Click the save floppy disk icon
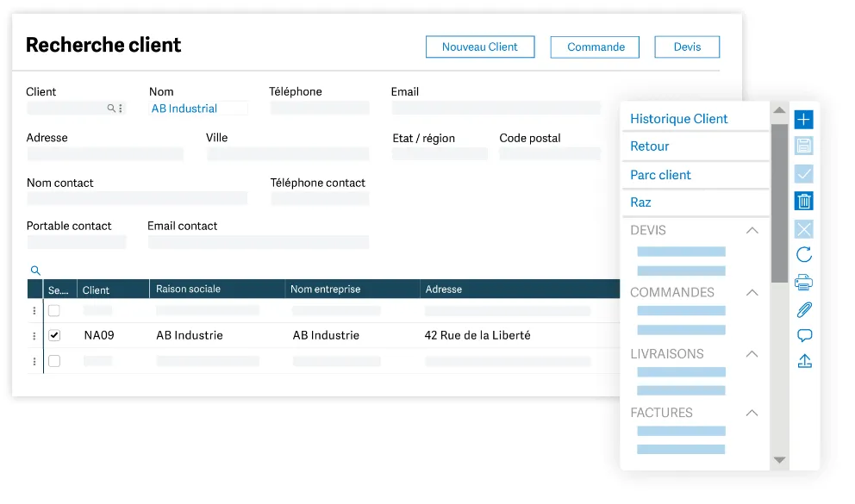Screen dimensions: 855x504 coord(803,146)
